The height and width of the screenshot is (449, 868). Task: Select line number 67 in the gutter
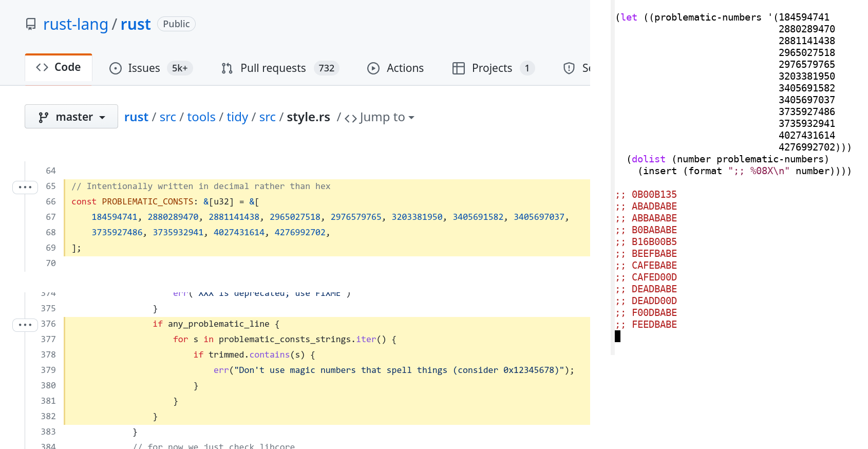coord(50,217)
